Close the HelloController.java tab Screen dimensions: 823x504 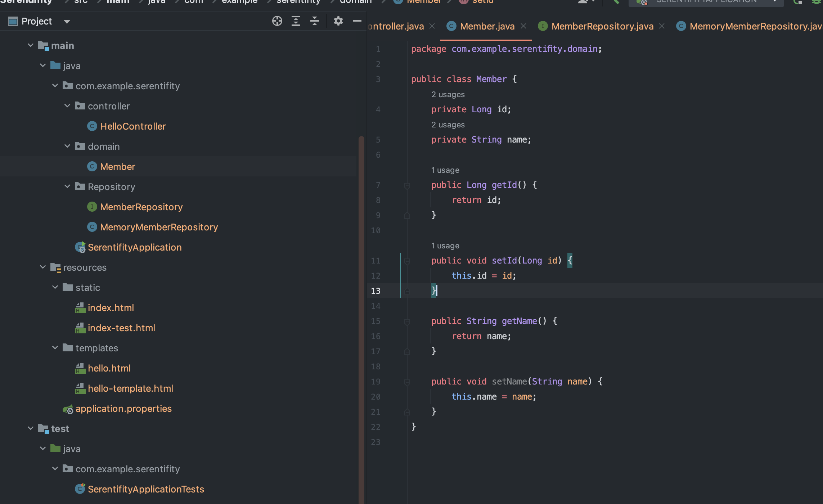click(x=432, y=26)
